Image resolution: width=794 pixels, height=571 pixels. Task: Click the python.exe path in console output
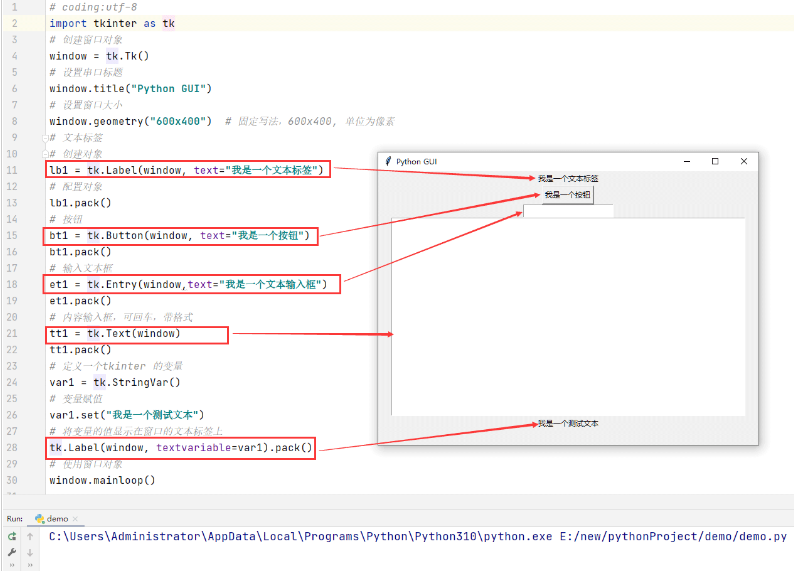pos(300,537)
